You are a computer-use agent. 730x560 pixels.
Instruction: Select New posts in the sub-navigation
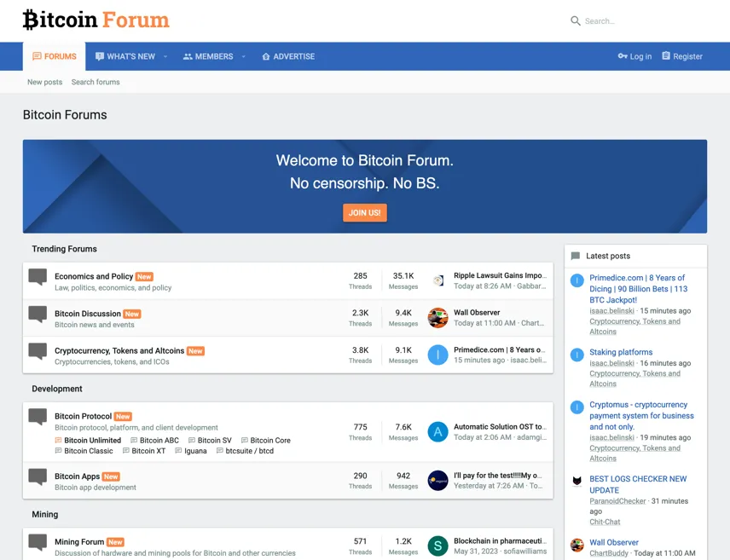[44, 82]
